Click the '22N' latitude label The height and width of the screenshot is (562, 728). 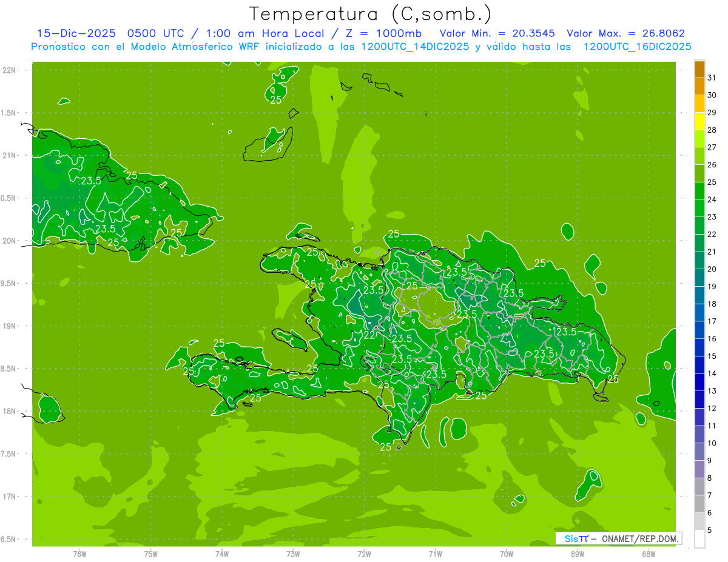point(10,70)
